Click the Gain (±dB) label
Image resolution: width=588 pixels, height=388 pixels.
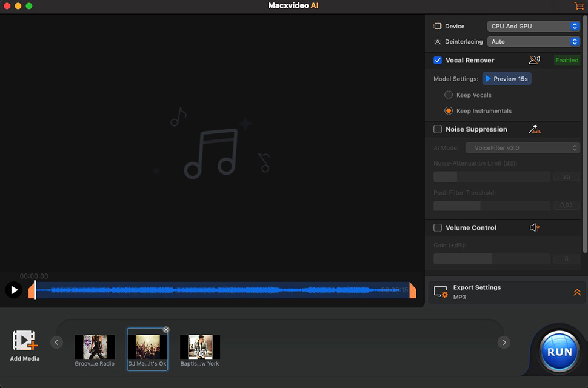[x=450, y=245]
